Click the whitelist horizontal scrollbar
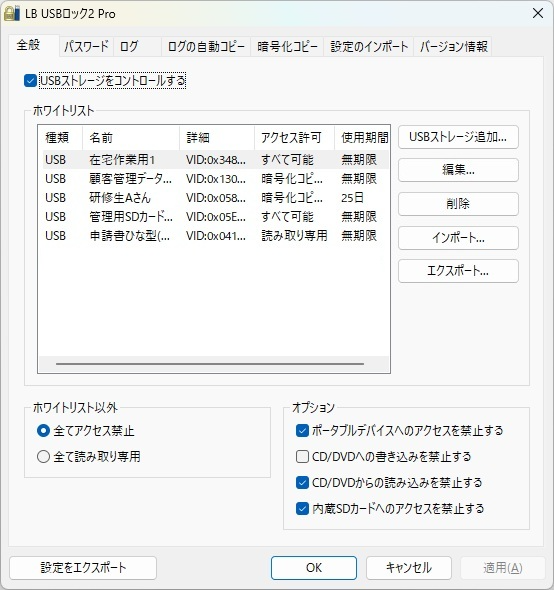Viewport: 554px width, 590px height. coord(210,364)
